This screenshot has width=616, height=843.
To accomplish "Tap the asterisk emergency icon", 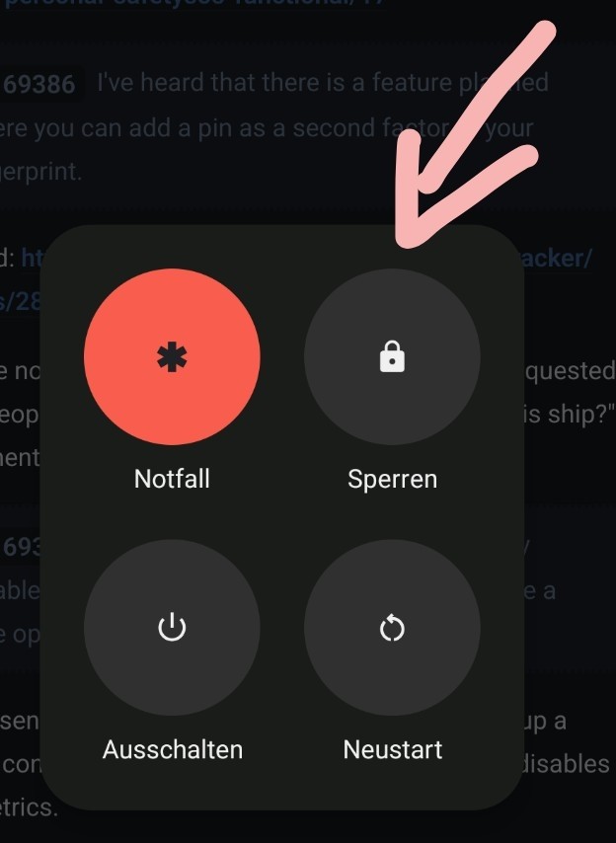I will tap(172, 357).
